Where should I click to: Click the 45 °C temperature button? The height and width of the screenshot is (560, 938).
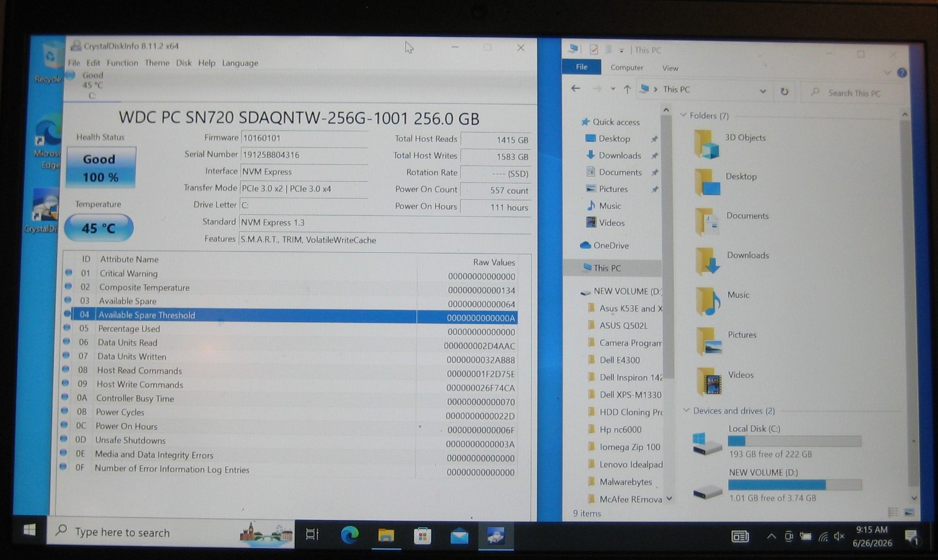point(98,228)
